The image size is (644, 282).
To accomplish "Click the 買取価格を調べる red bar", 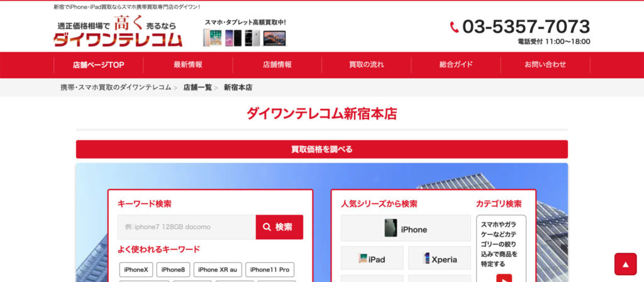I will click(322, 149).
